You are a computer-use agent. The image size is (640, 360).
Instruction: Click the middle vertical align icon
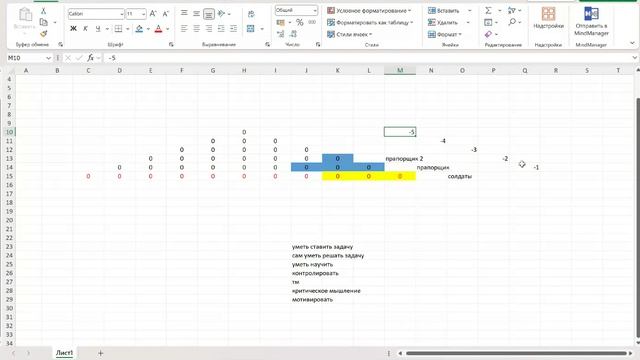click(x=196, y=13)
